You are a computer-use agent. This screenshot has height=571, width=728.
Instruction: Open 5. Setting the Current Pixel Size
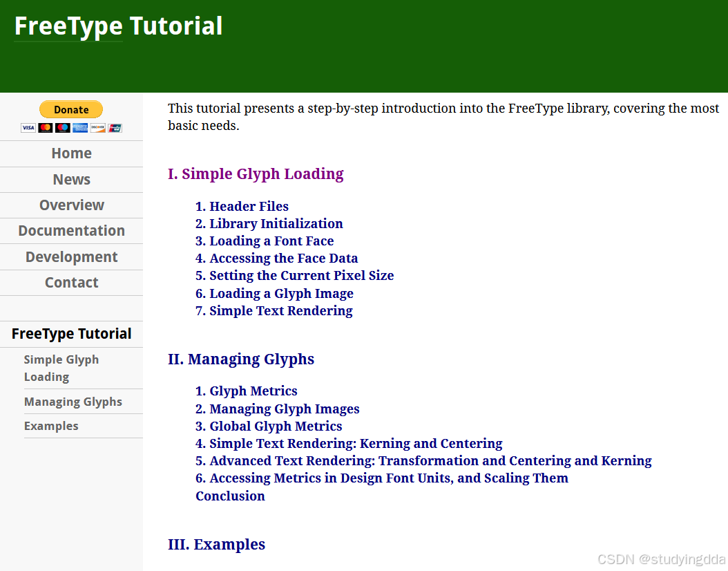(295, 275)
